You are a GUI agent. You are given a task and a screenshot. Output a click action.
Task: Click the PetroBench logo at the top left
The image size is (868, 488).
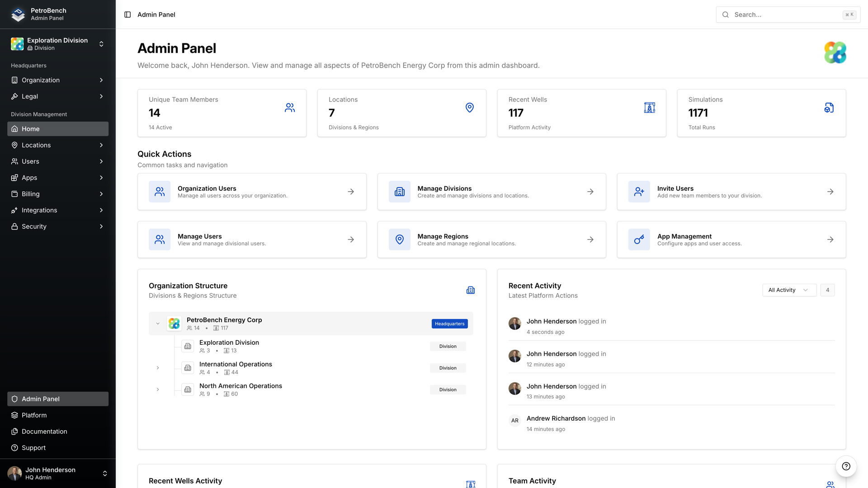17,14
